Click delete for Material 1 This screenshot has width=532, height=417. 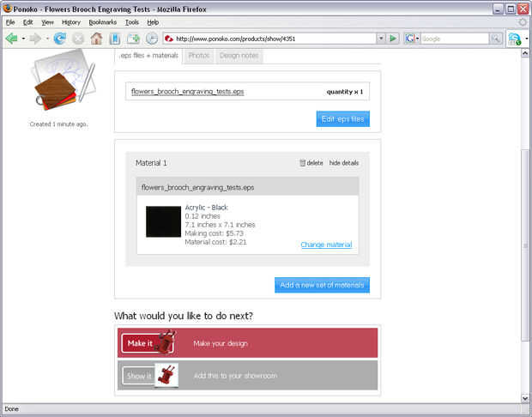coord(315,163)
